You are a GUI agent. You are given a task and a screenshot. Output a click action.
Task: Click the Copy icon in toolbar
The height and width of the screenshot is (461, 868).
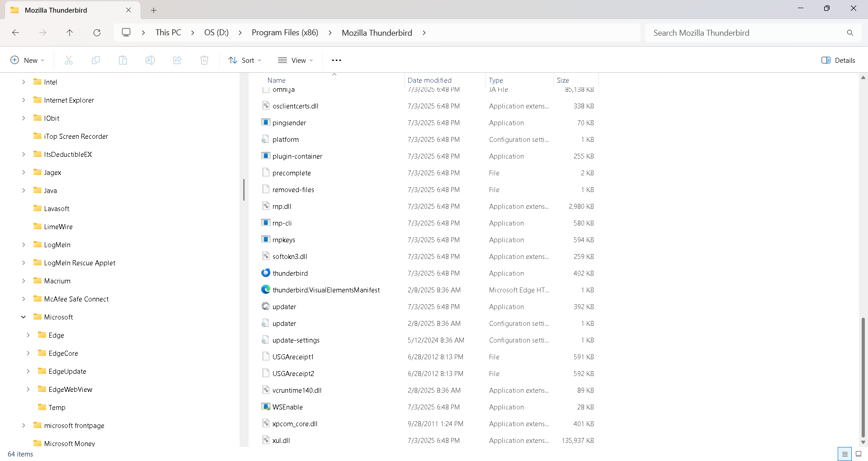96,60
